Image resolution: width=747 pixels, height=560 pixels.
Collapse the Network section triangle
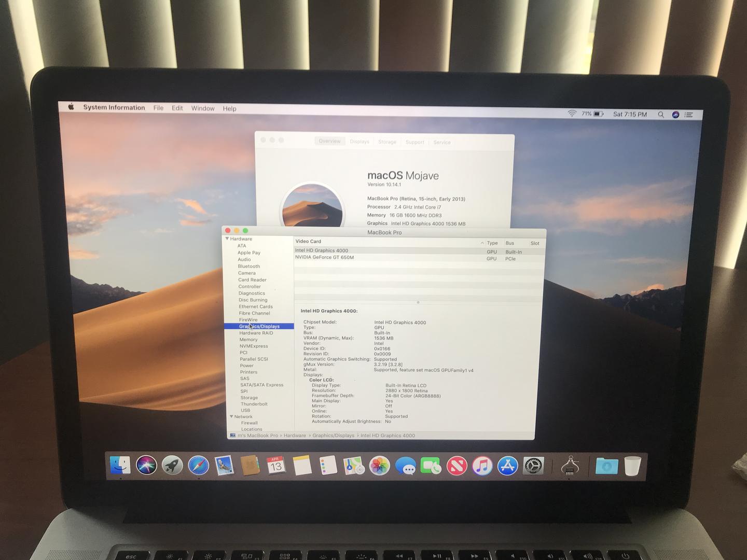click(231, 416)
